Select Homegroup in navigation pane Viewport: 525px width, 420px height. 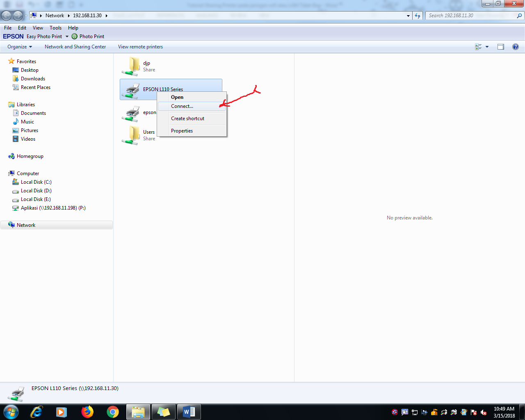click(30, 156)
